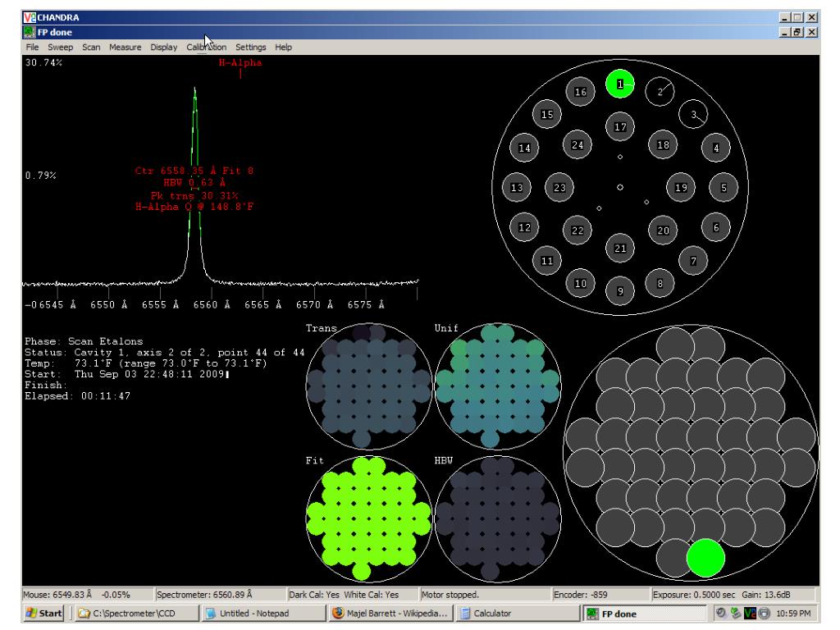Open the Display menu

click(x=163, y=47)
